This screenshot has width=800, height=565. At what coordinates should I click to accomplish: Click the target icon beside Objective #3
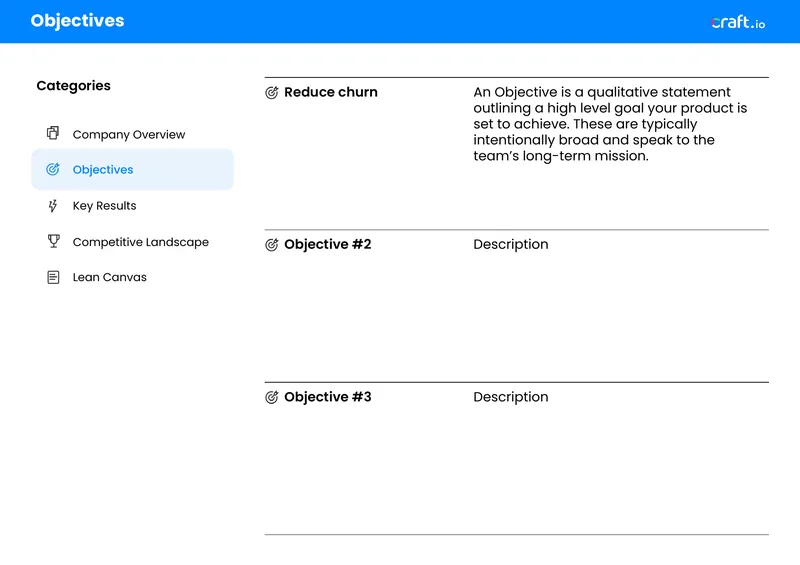(272, 397)
